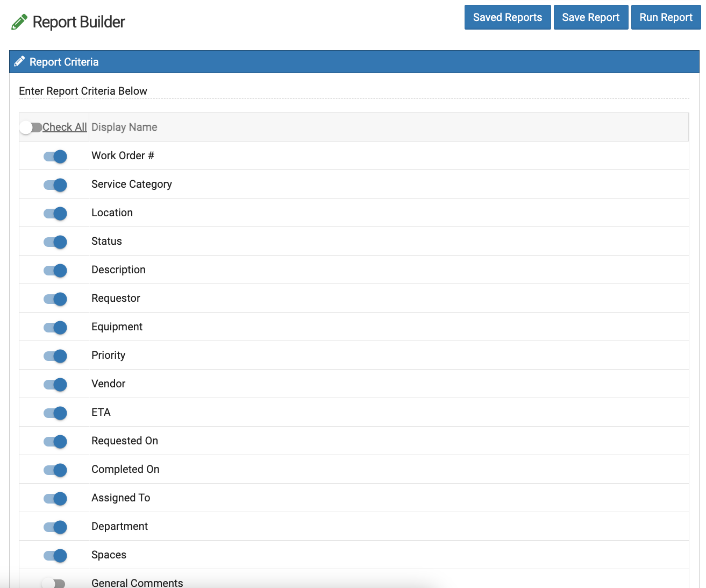Image resolution: width=706 pixels, height=588 pixels.
Task: Toggle the Completed On field off
Action: (55, 470)
